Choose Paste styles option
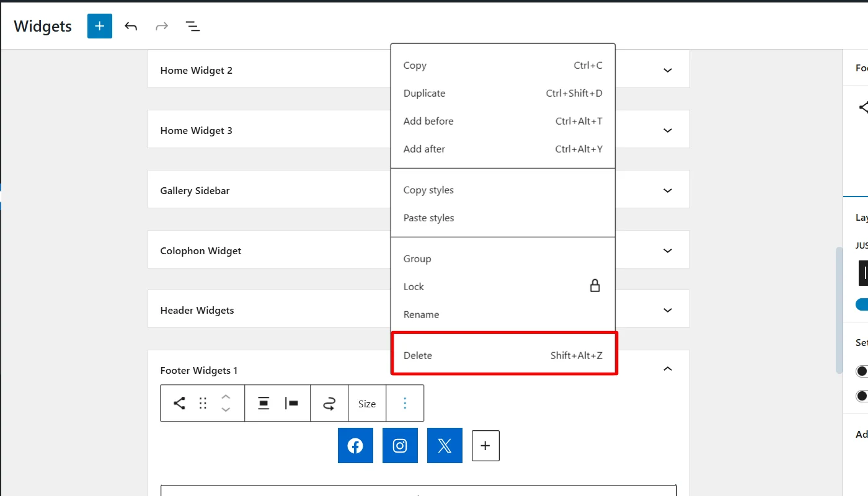This screenshot has height=496, width=868. (x=503, y=218)
